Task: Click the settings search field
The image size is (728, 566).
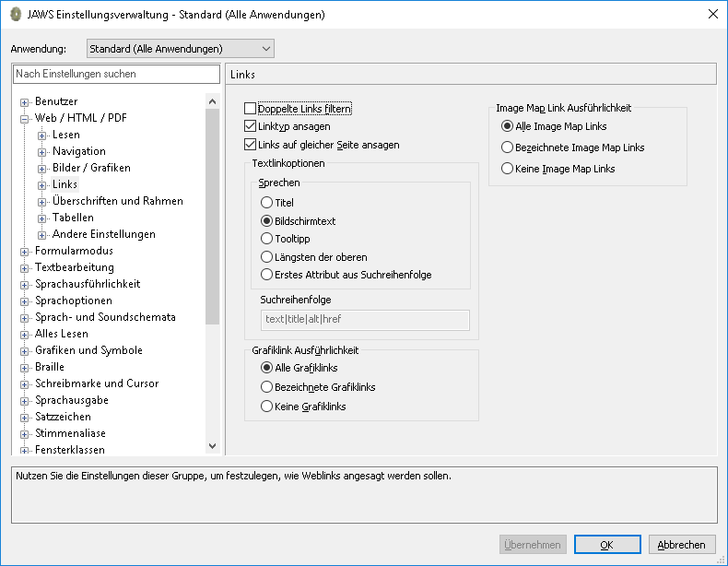Action: tap(116, 74)
